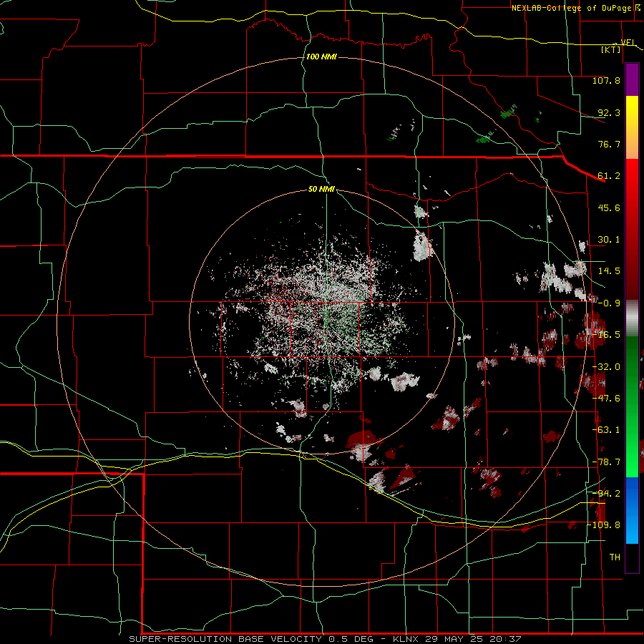This screenshot has width=644, height=644.
Task: Click the VEL product label
Action: point(628,42)
